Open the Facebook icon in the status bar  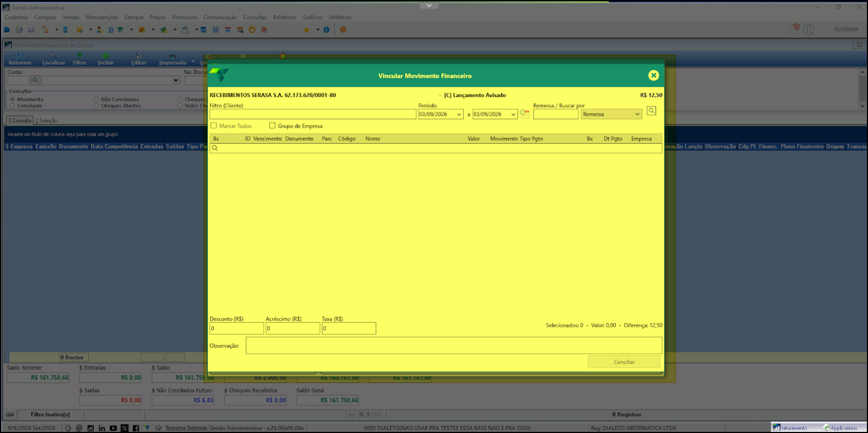pos(135,428)
